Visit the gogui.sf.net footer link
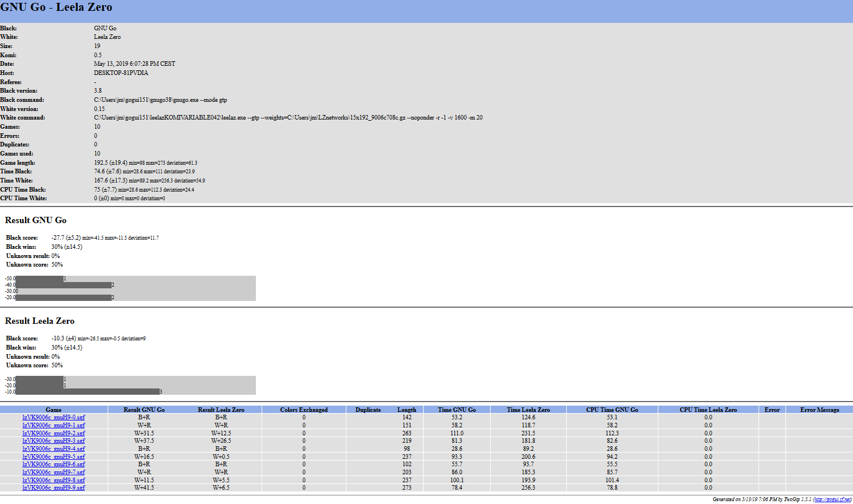 (x=832, y=499)
